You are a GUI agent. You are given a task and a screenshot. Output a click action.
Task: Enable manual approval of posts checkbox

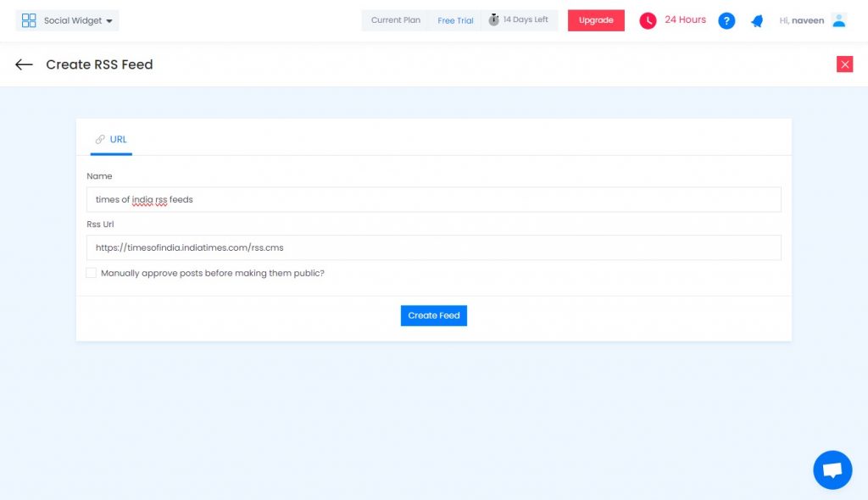tap(92, 273)
